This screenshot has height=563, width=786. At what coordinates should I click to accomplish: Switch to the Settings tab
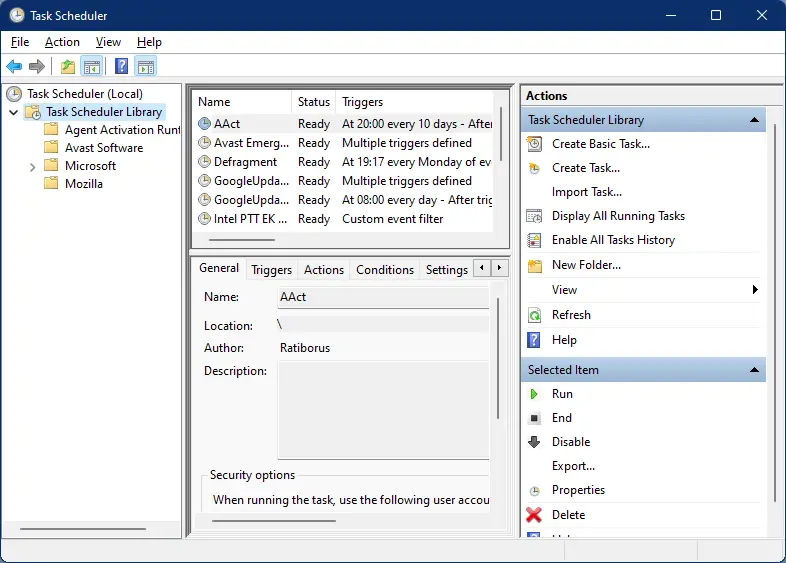tap(447, 270)
